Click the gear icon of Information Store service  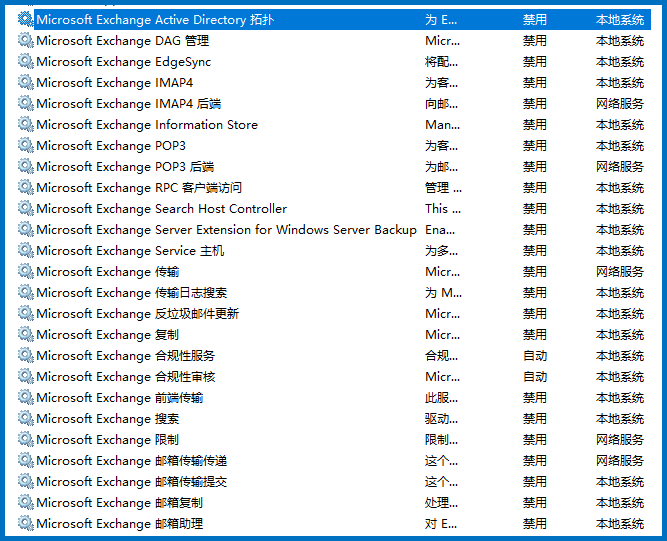tap(26, 124)
